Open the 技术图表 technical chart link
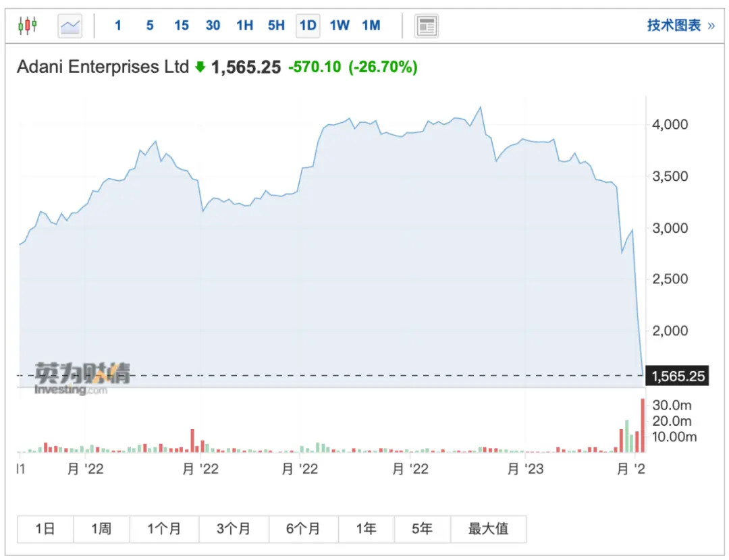The height and width of the screenshot is (560, 729). click(674, 25)
